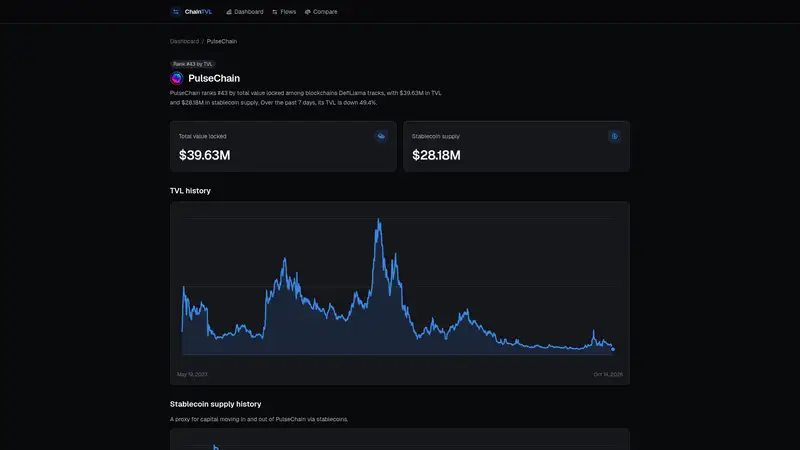
Task: Click the Total value locked icon
Action: (381, 136)
